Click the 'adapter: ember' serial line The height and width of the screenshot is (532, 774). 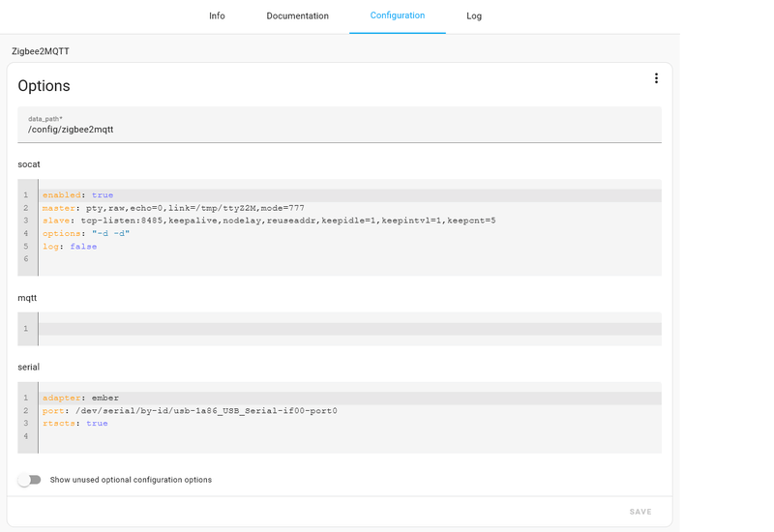click(x=350, y=399)
